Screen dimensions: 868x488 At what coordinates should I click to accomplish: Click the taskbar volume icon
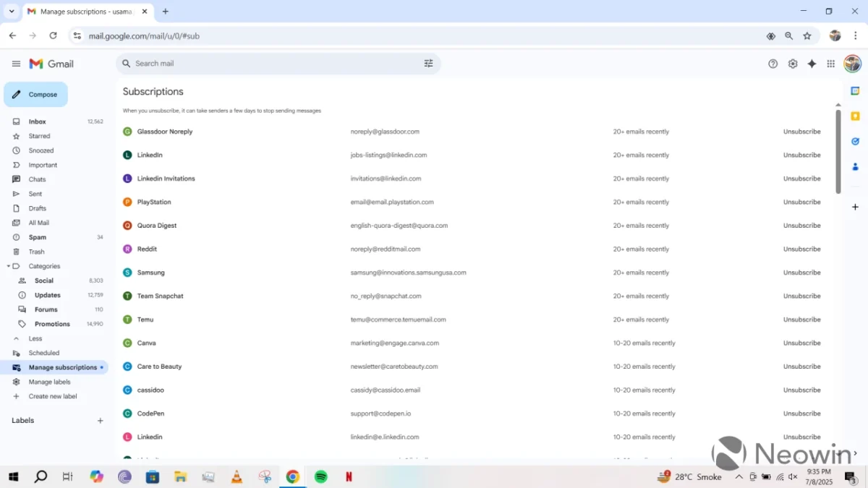793,476
